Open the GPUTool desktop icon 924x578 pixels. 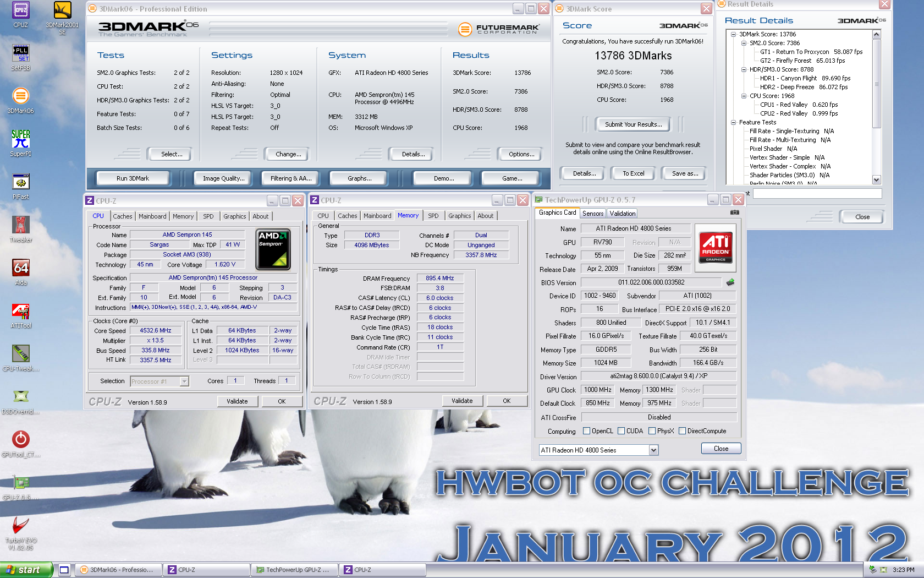20,444
